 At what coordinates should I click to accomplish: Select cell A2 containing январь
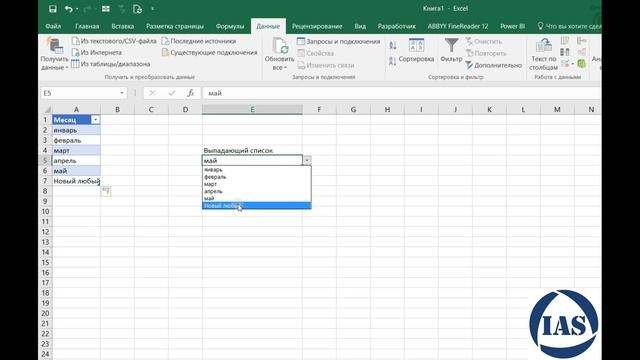click(x=76, y=130)
